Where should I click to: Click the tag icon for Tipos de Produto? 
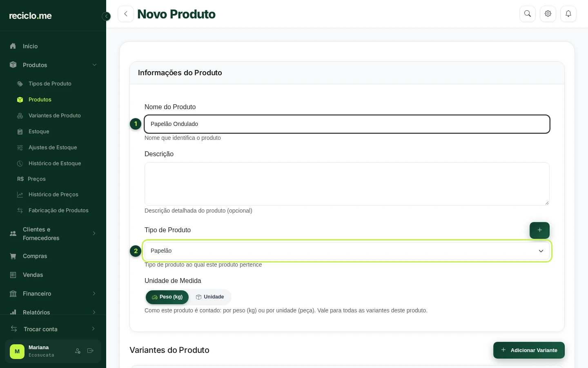pyautogui.click(x=20, y=84)
